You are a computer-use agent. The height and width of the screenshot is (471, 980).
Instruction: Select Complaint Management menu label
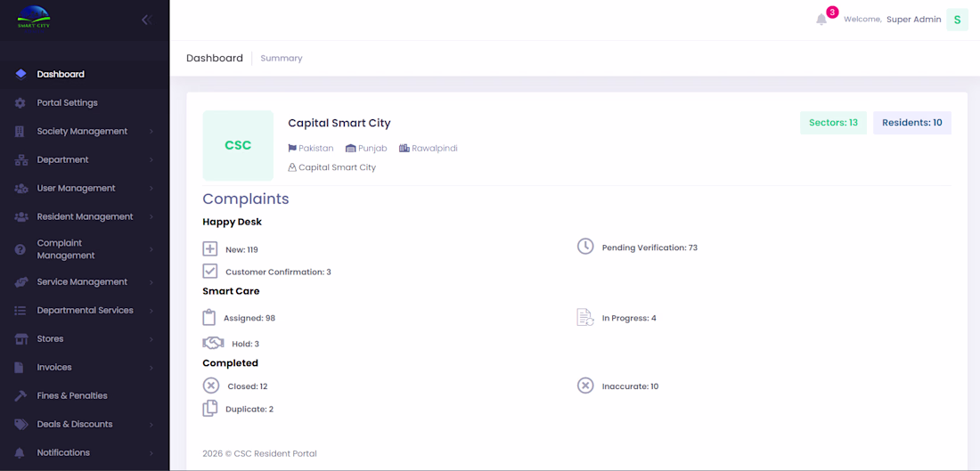66,249
